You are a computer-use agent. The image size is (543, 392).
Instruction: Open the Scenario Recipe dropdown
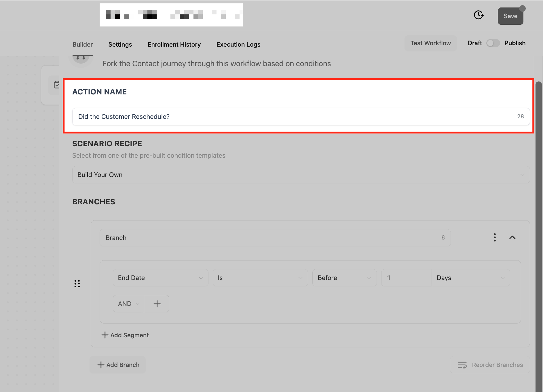[x=301, y=175]
